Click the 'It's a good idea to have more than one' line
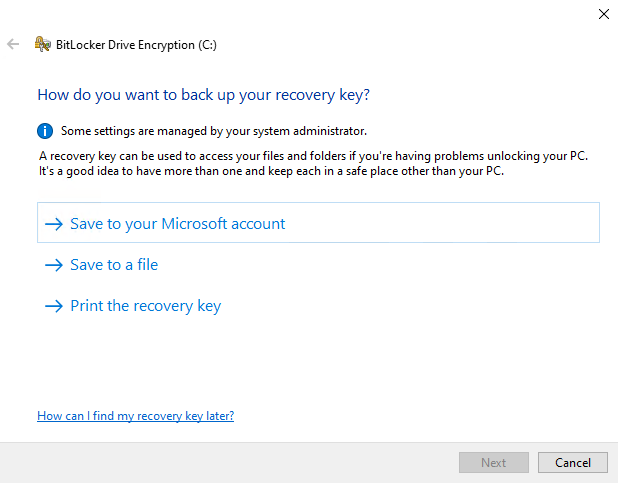The image size is (618, 483). (x=271, y=172)
